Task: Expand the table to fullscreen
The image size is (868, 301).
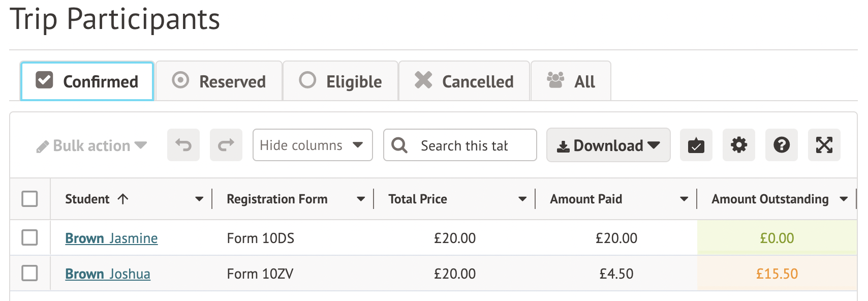Action: pos(824,145)
